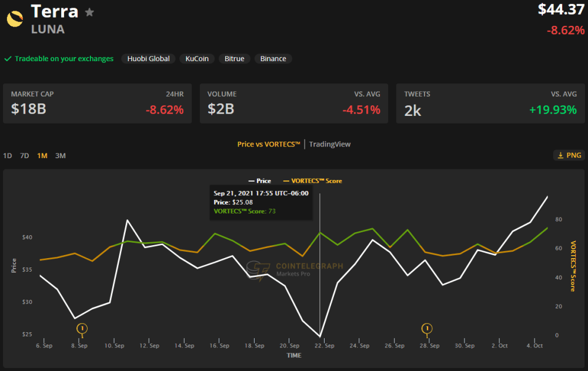Click the tooltip date Sep 21, 2021
588x371 pixels.
pos(261,193)
